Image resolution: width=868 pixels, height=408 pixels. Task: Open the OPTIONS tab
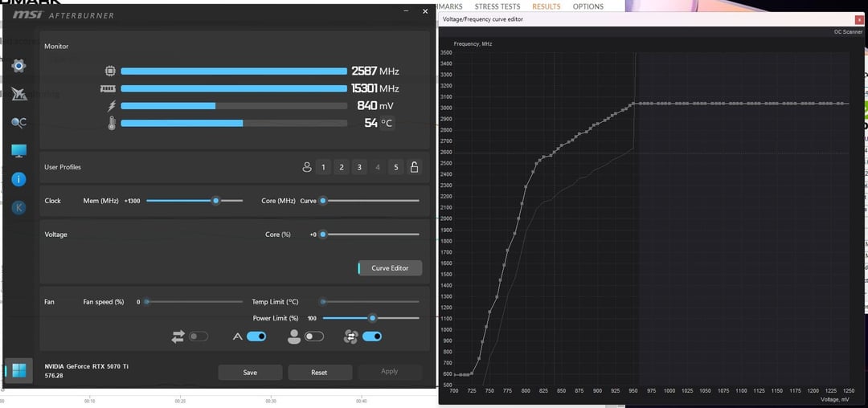point(588,6)
